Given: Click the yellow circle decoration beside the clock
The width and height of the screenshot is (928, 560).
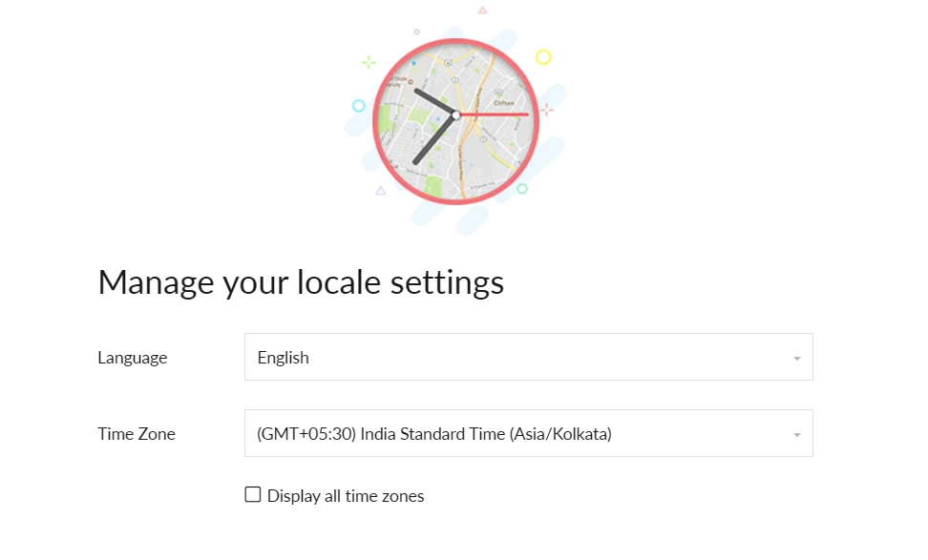Looking at the screenshot, I should tap(544, 57).
